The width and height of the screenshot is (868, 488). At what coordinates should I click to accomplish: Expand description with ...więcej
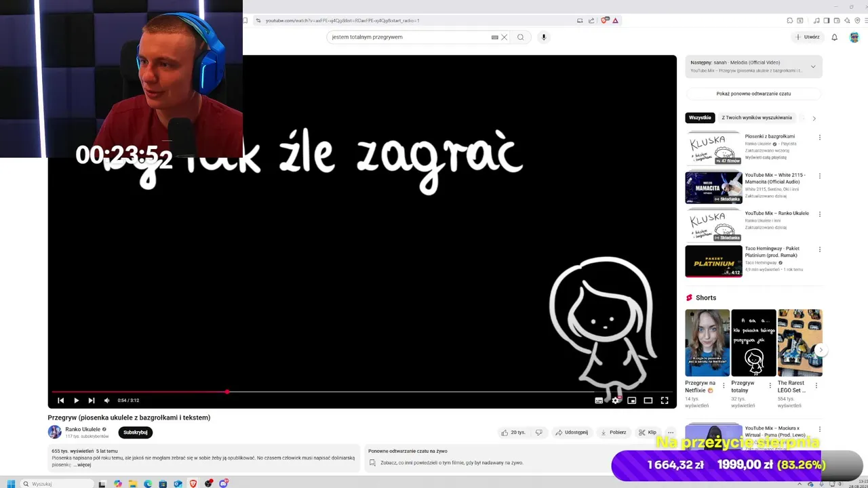pos(82,465)
